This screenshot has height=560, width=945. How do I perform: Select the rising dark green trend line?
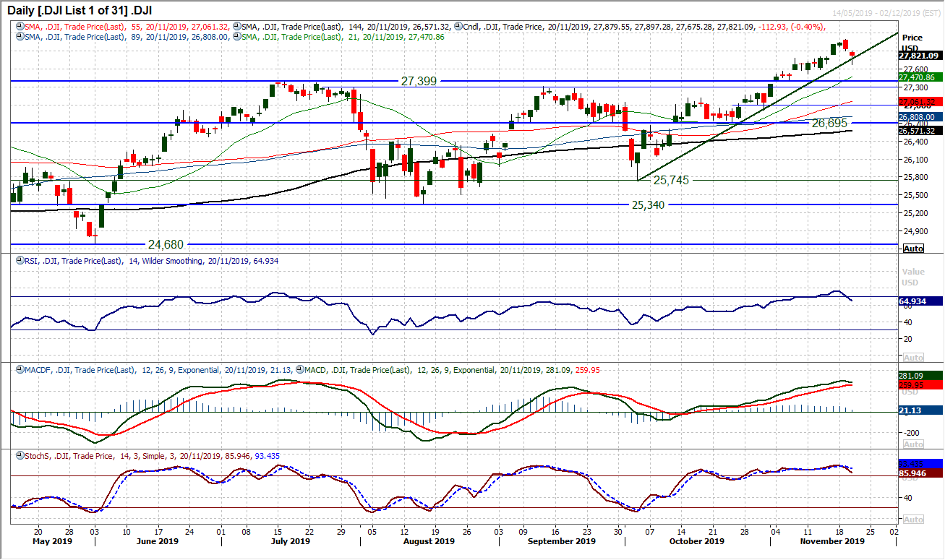(766, 106)
